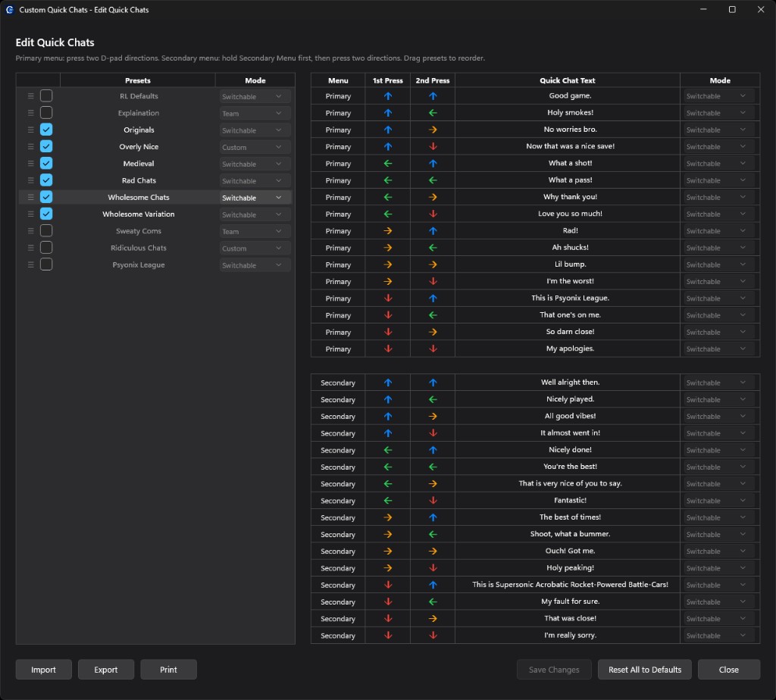This screenshot has width=776, height=700.
Task: Click the text It almost went in!
Action: [570, 433]
